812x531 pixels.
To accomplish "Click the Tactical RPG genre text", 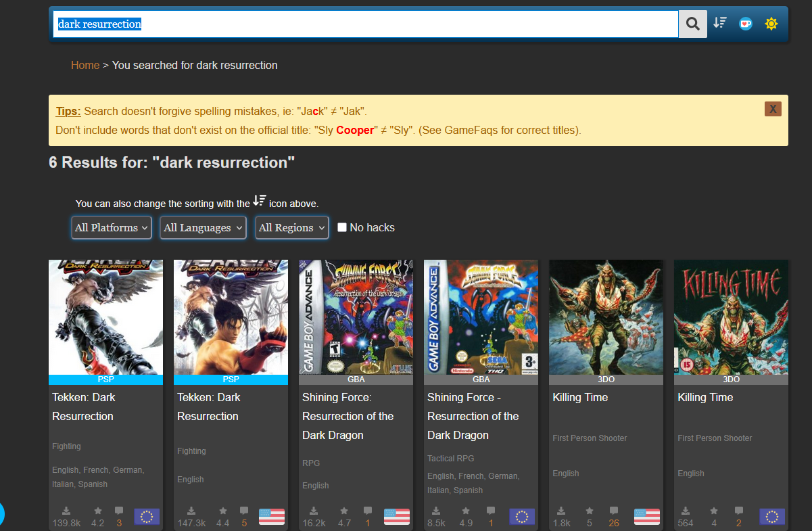I will (x=451, y=459).
